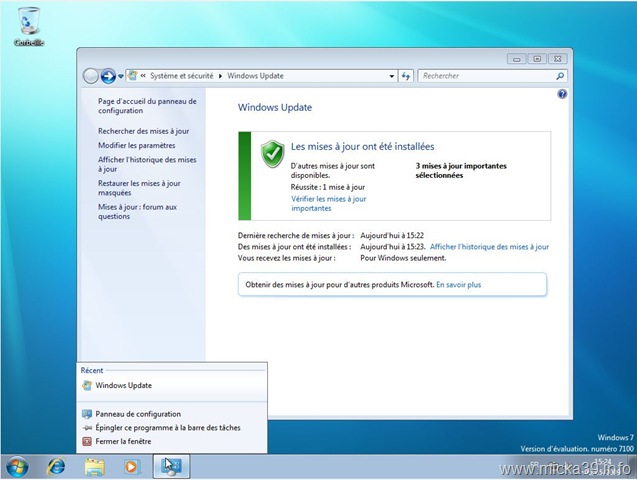
Task: Click 'Vérifier les mises à jour importantes' link
Action: (329, 203)
